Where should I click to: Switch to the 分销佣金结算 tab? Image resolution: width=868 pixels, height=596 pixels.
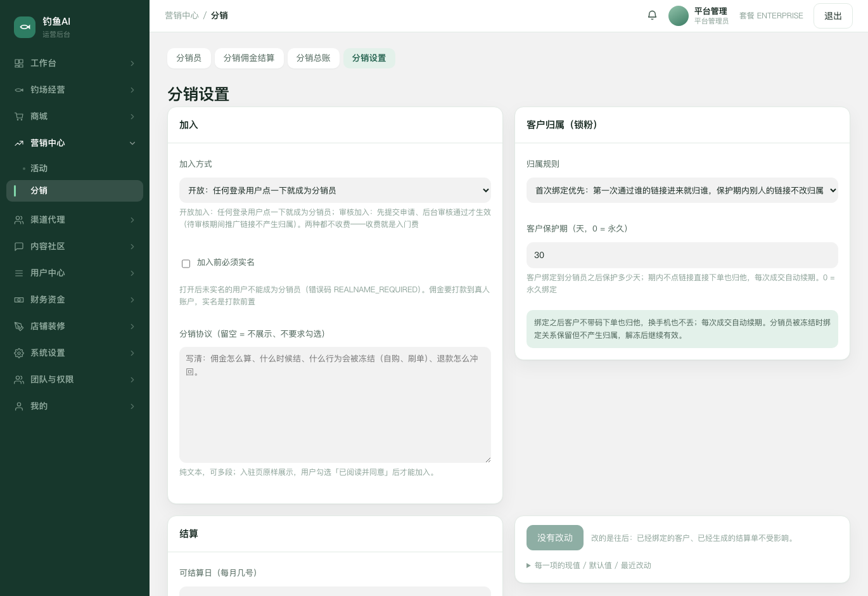249,58
